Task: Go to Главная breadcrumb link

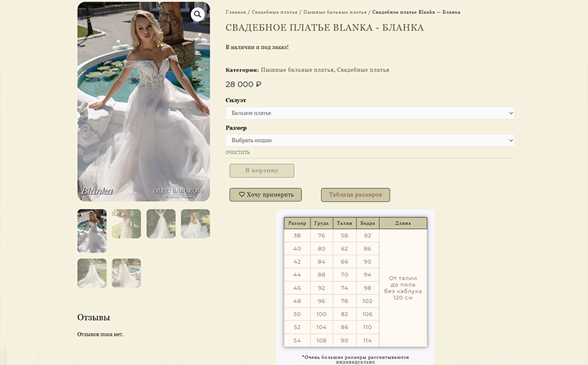Action: (235, 12)
